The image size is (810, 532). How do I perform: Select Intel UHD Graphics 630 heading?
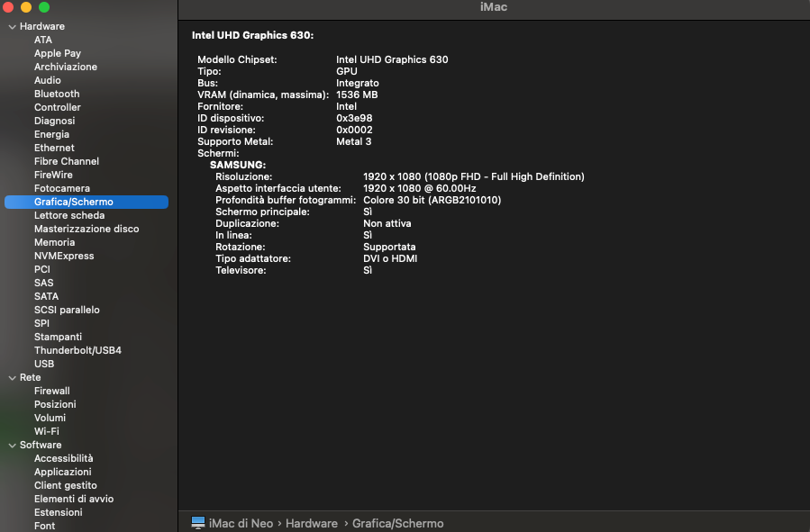click(x=252, y=35)
